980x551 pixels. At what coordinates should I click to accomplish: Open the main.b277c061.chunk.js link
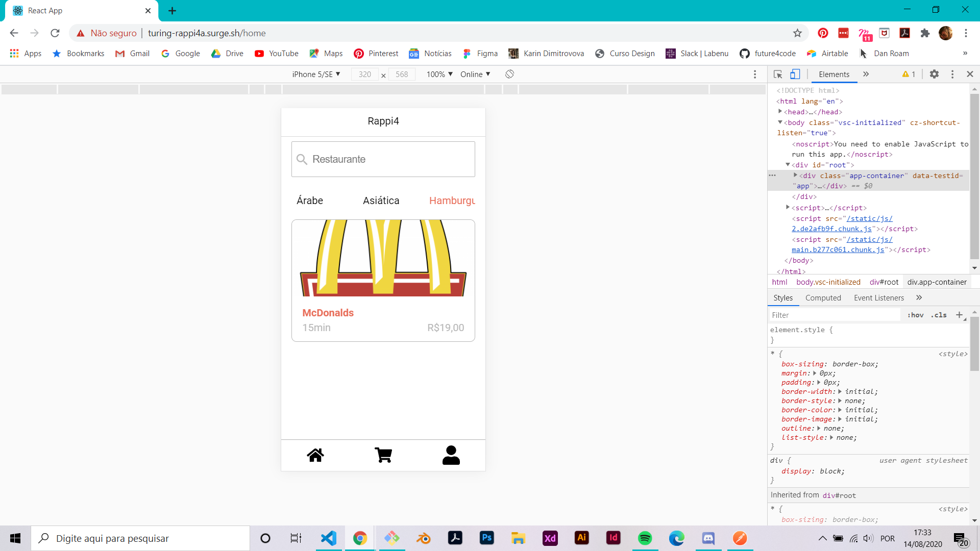click(x=838, y=250)
